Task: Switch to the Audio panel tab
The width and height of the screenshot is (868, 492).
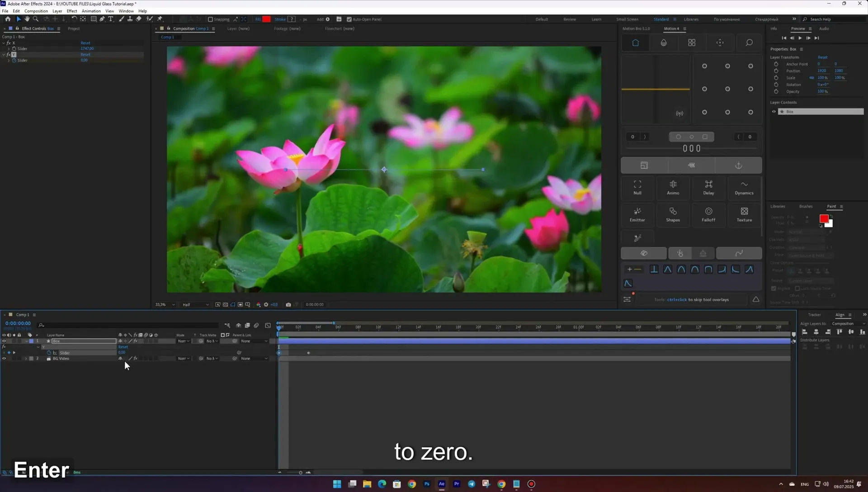Action: click(x=824, y=28)
